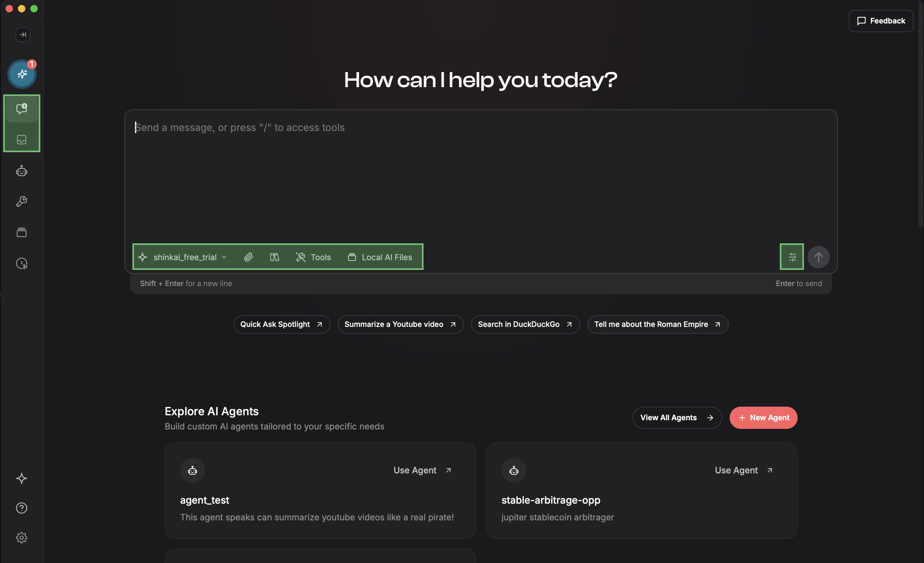Open Local AI Files selector
The width and height of the screenshot is (924, 563).
coord(380,257)
